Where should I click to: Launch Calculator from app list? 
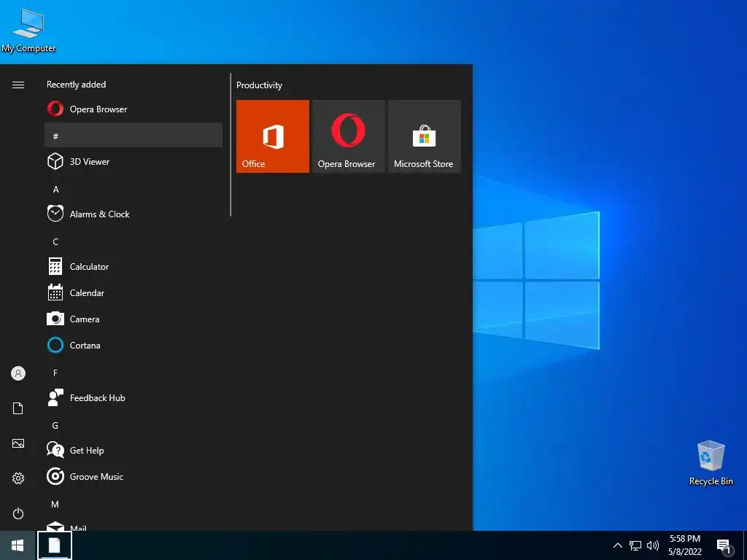pos(133,266)
